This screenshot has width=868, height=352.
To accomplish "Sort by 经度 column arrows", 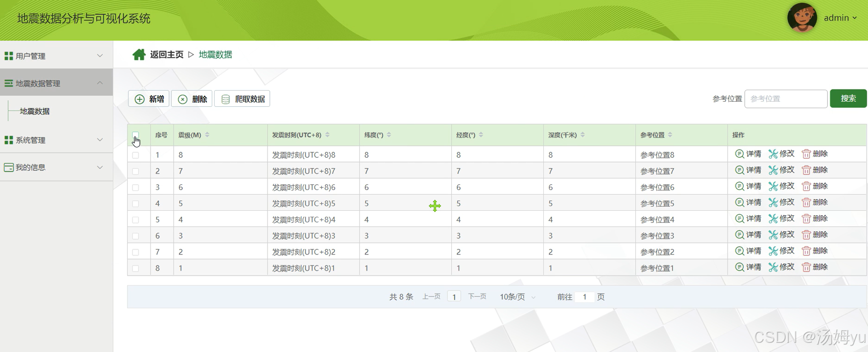I will pos(481,135).
